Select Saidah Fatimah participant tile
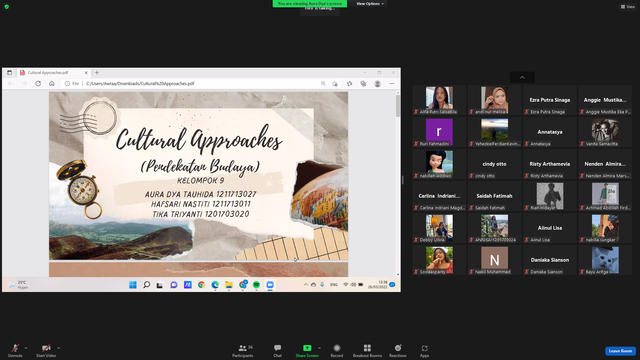640x360 pixels. coord(494,196)
